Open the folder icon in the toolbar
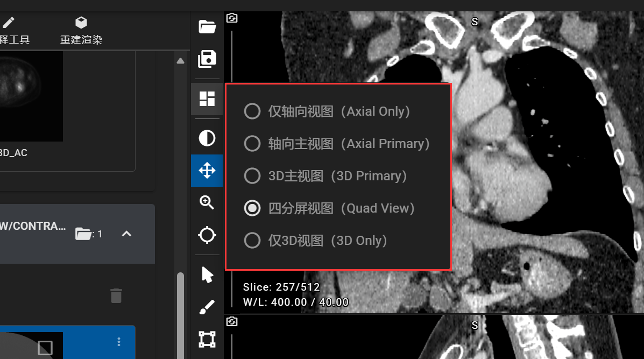 tap(207, 27)
